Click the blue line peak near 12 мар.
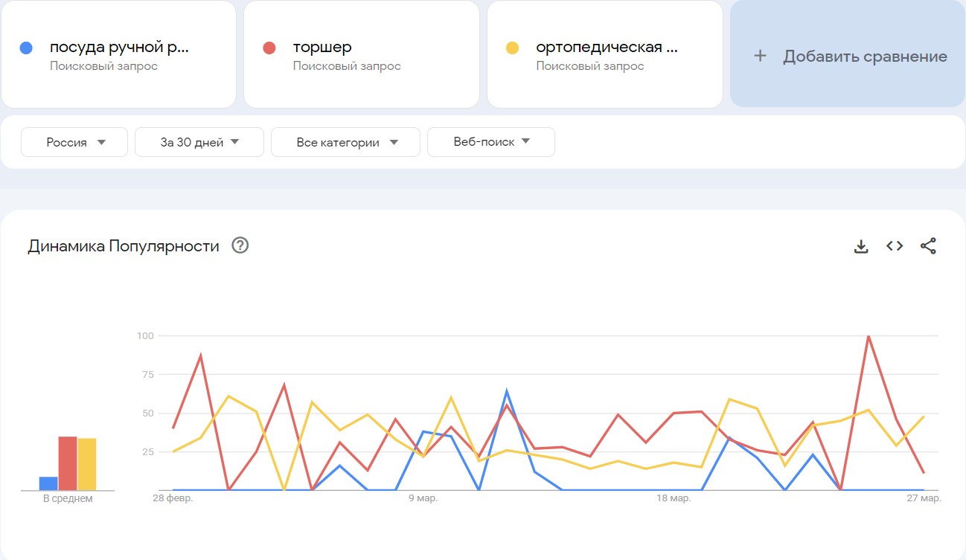Viewport: 966px width, 560px height. pos(506,391)
